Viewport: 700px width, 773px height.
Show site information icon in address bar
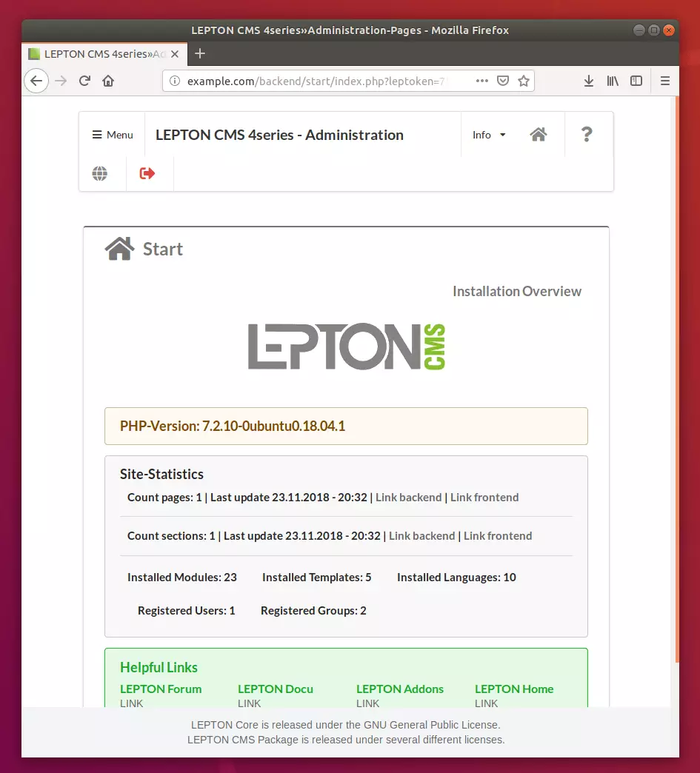click(x=175, y=81)
